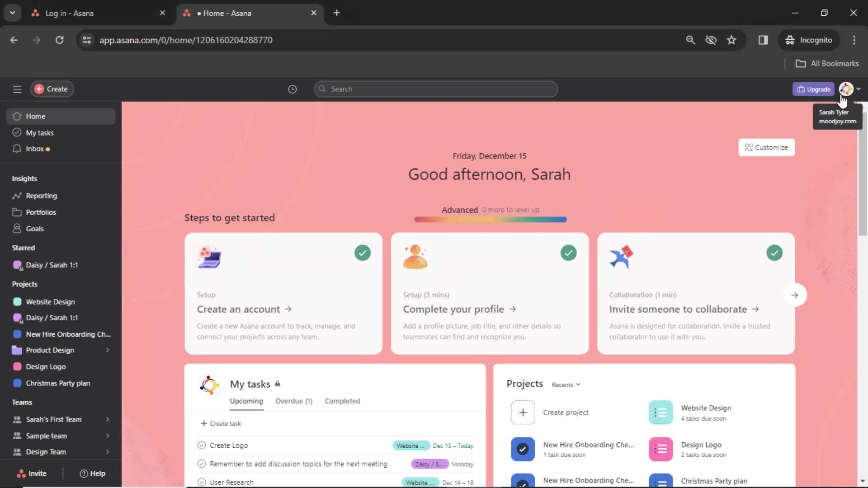Click the Advanced level progress bar
868x488 pixels.
[490, 220]
